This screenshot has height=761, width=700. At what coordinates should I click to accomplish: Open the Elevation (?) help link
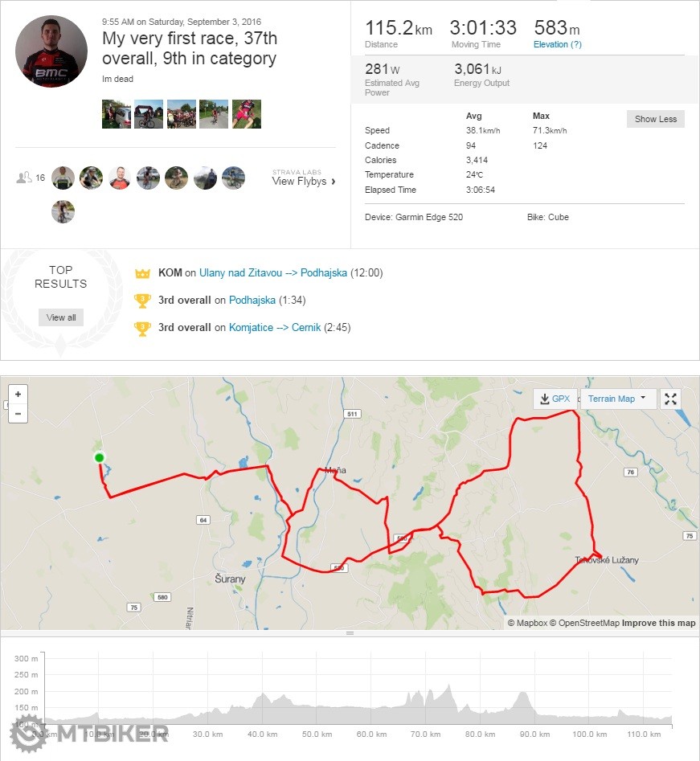556,44
